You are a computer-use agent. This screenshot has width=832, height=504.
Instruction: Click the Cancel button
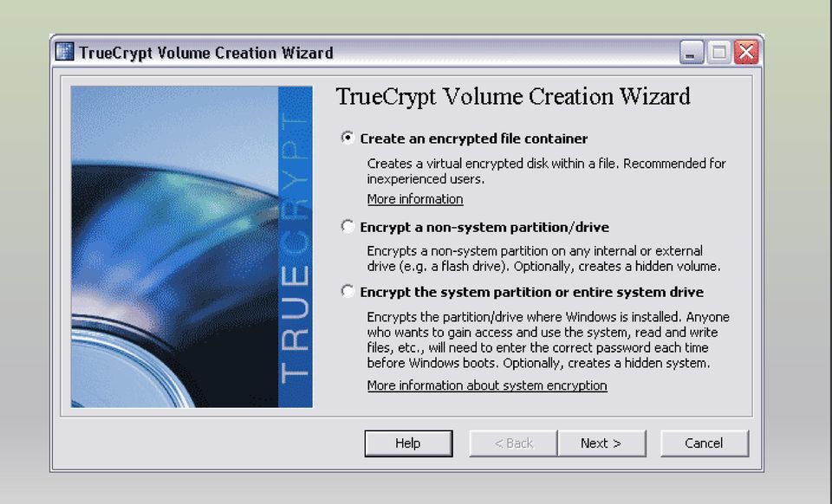pos(704,443)
